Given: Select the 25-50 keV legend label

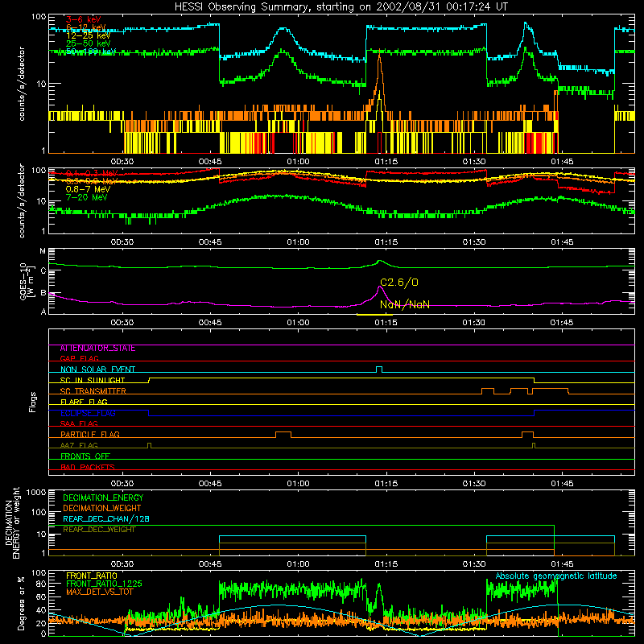Looking at the screenshot, I should (89, 43).
